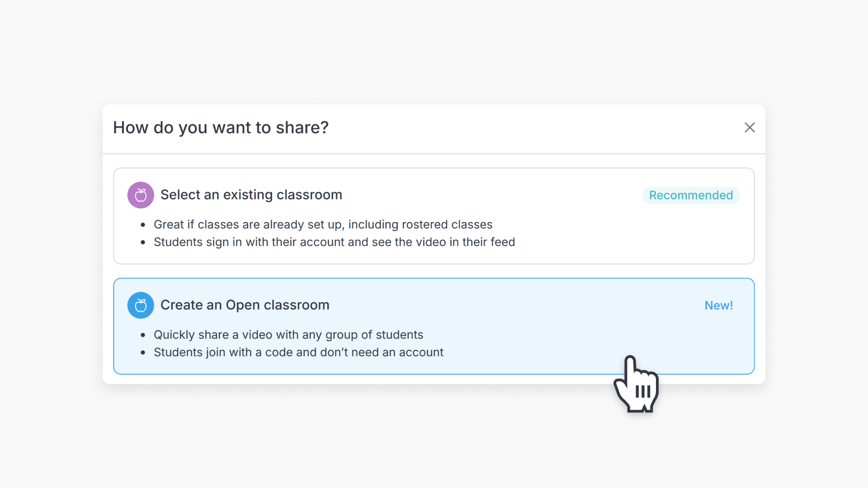The width and height of the screenshot is (868, 488).
Task: Click the purple apple classroom icon
Action: pos(141,195)
